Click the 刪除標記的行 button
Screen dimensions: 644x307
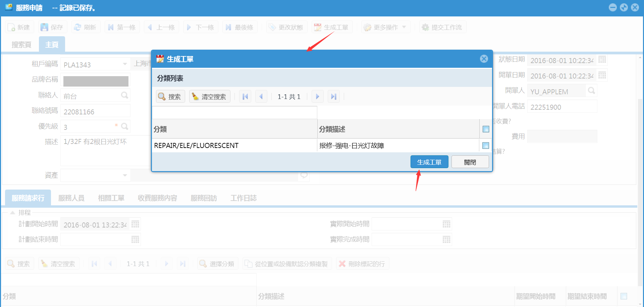pyautogui.click(x=363, y=264)
